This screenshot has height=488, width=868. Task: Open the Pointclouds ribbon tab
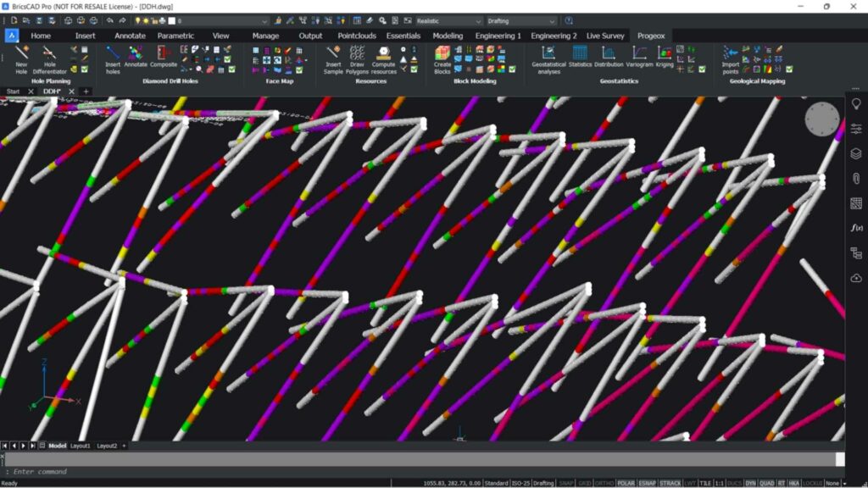coord(357,36)
